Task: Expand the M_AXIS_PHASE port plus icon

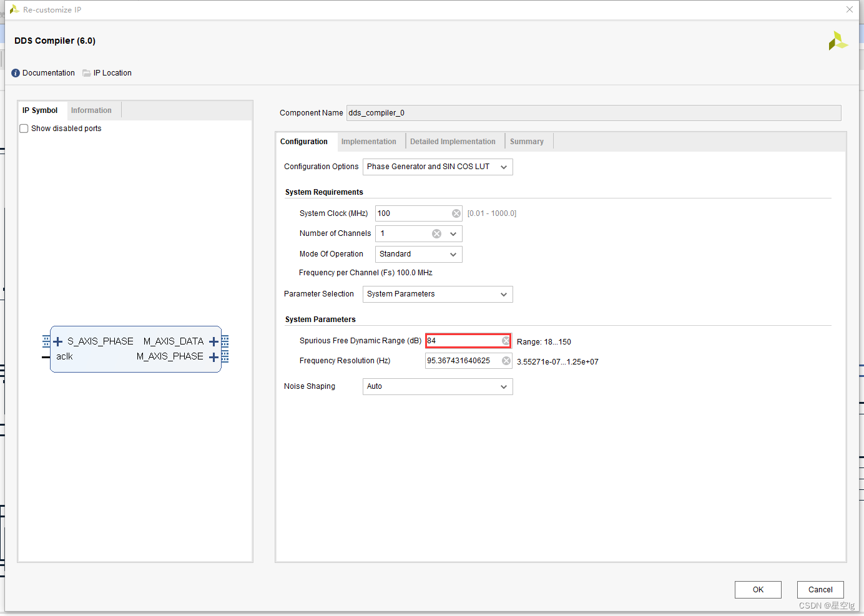Action: click(x=214, y=357)
